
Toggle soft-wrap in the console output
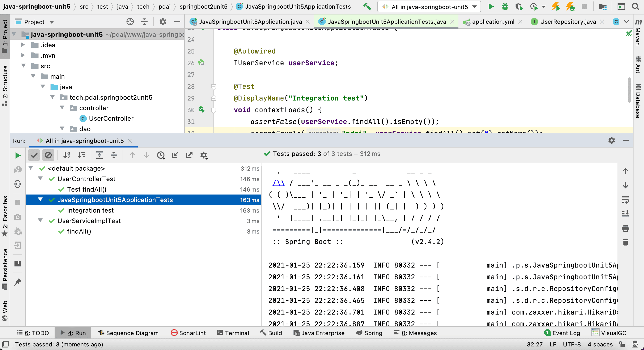tap(625, 200)
